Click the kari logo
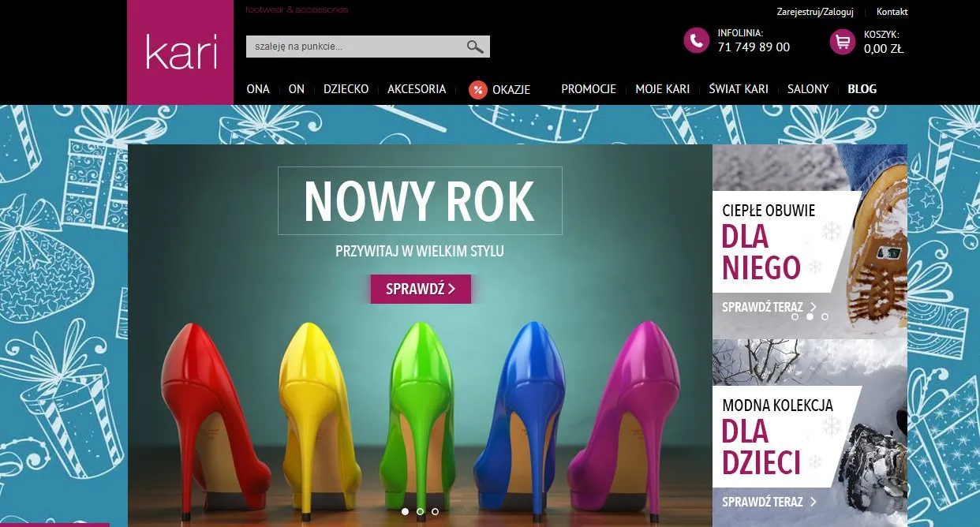Image resolution: width=980 pixels, height=527 pixels. coord(181,52)
